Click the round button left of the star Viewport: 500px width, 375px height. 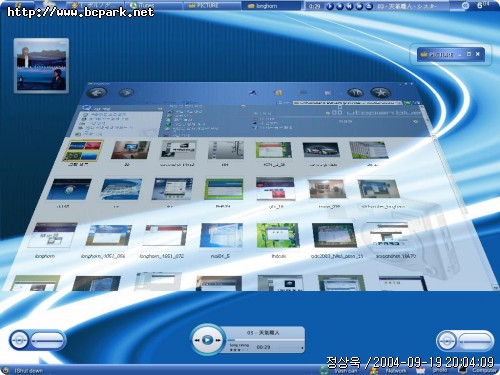pyautogui.click(x=356, y=93)
